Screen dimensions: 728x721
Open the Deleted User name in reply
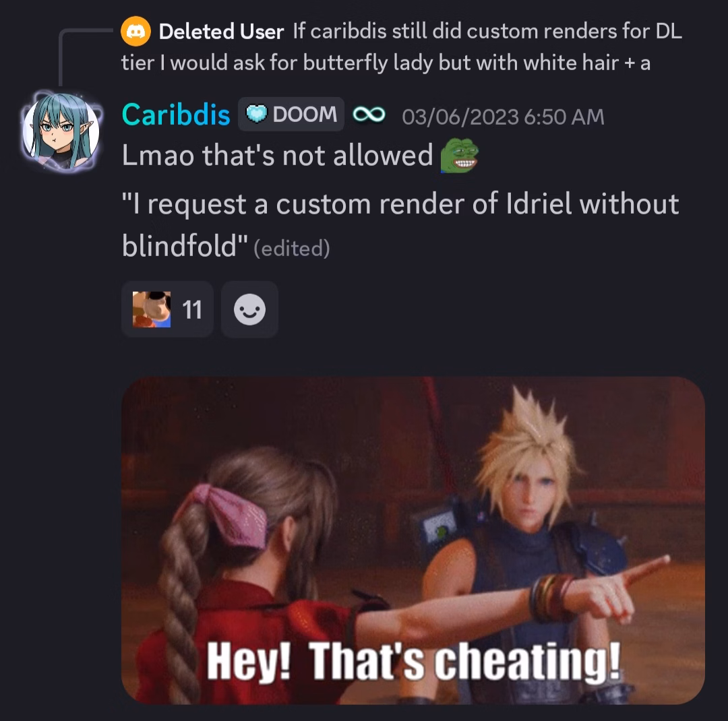pos(221,32)
